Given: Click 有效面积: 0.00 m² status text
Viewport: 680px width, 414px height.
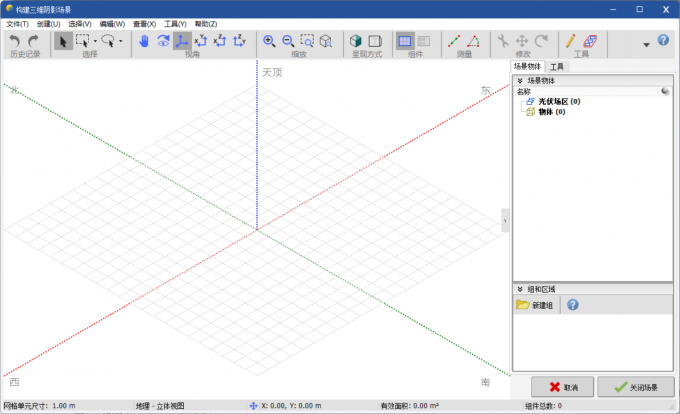Looking at the screenshot, I should pos(409,406).
